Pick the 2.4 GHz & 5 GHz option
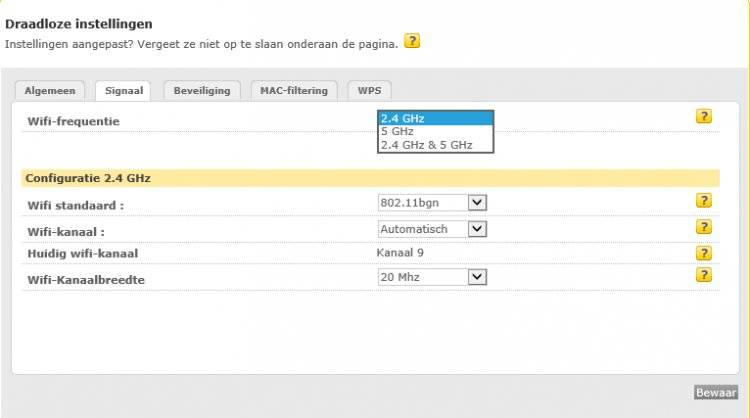The height and width of the screenshot is (418, 750). (435, 145)
